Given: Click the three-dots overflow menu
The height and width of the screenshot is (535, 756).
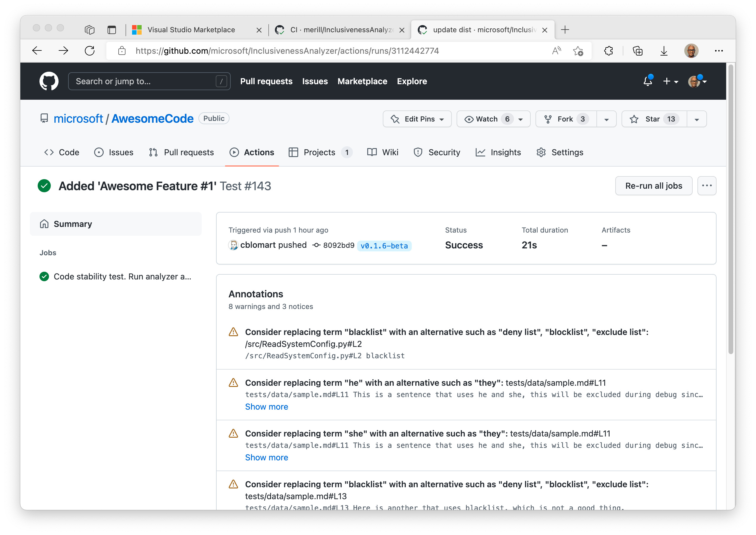Looking at the screenshot, I should [x=707, y=185].
